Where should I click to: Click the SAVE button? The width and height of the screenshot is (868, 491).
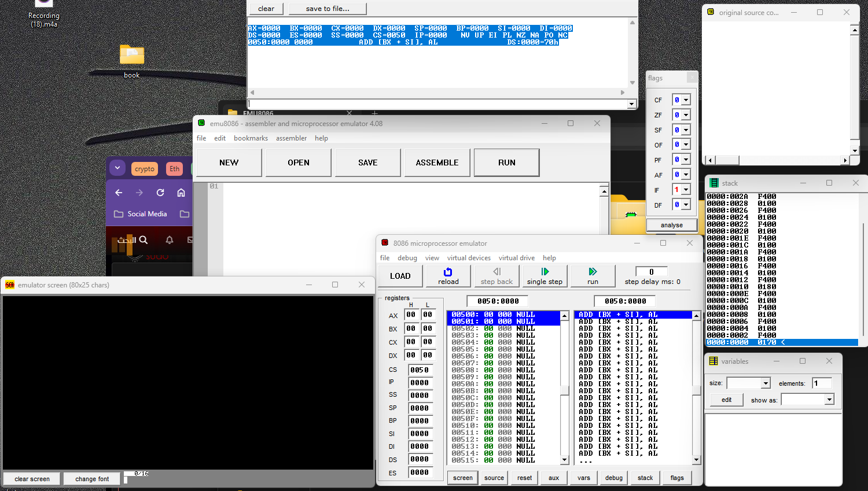368,163
